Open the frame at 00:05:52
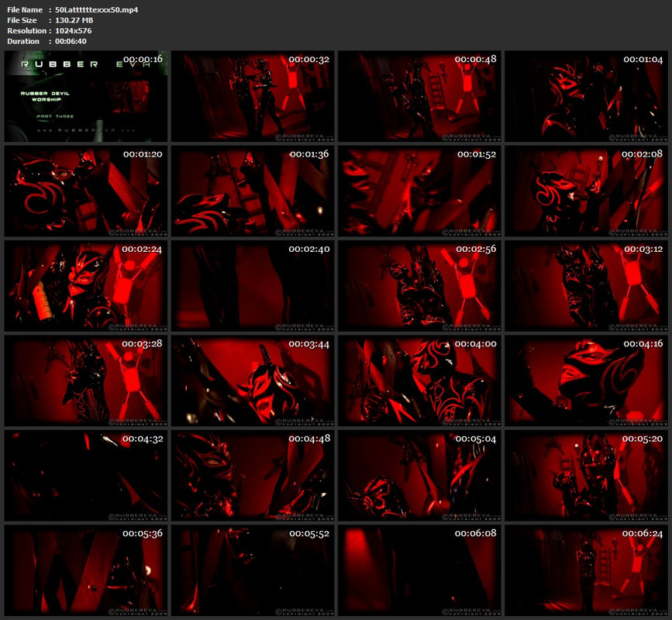 click(253, 570)
